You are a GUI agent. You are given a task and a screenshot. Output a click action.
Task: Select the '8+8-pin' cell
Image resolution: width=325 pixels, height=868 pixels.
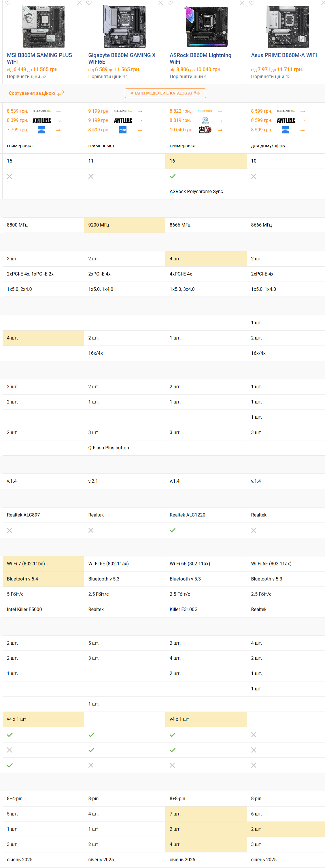click(206, 799)
